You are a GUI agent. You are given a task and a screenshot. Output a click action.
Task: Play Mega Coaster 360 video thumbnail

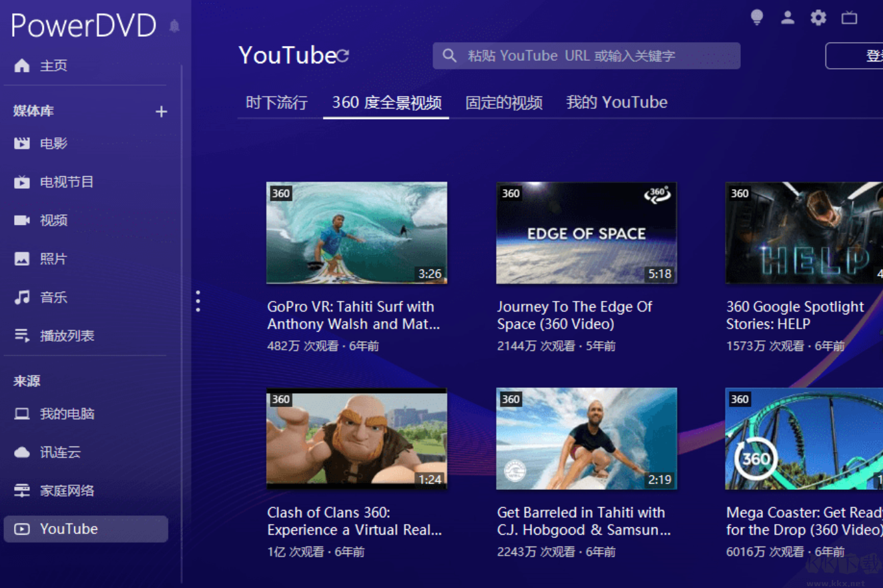[804, 438]
